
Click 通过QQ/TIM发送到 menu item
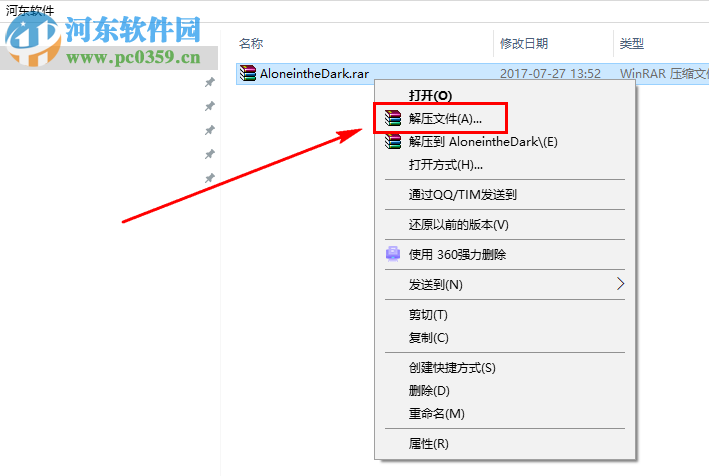(x=463, y=194)
